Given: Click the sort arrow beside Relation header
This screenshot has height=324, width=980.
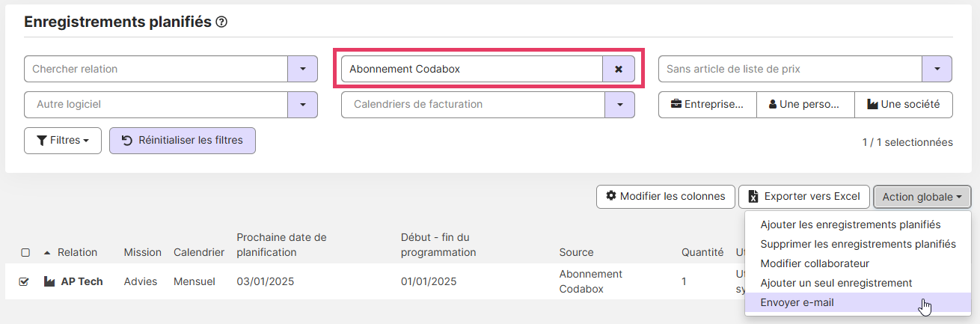Looking at the screenshot, I should (x=48, y=253).
